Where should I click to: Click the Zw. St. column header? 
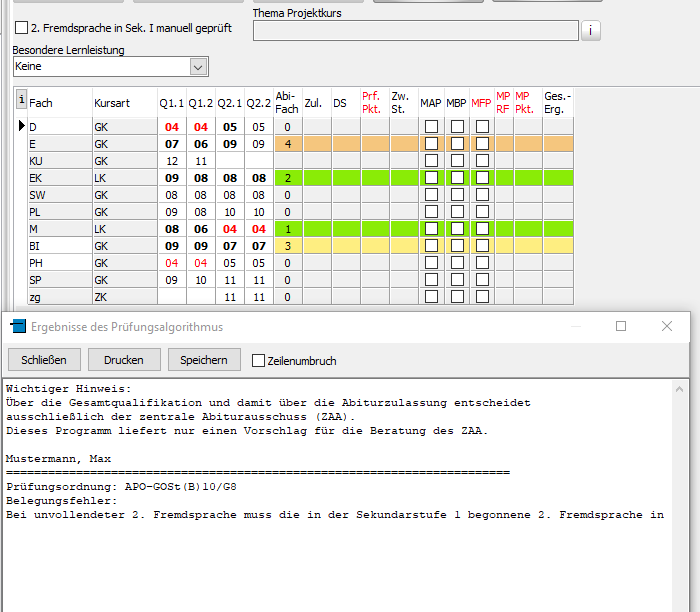(404, 103)
